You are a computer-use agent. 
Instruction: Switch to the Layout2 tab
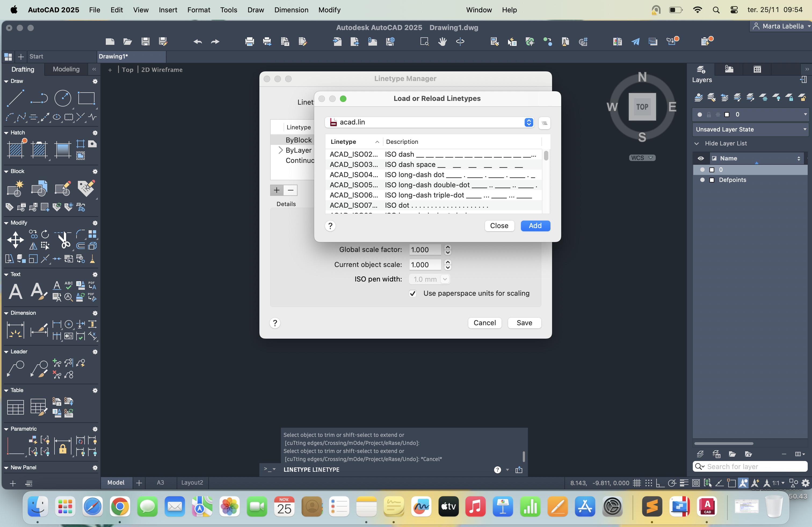(x=192, y=483)
